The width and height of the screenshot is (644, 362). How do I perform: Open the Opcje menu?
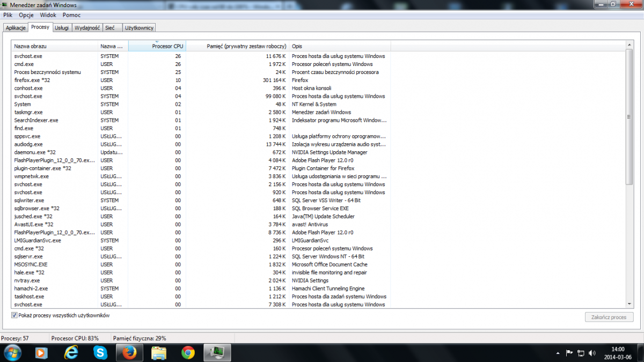[x=26, y=15]
